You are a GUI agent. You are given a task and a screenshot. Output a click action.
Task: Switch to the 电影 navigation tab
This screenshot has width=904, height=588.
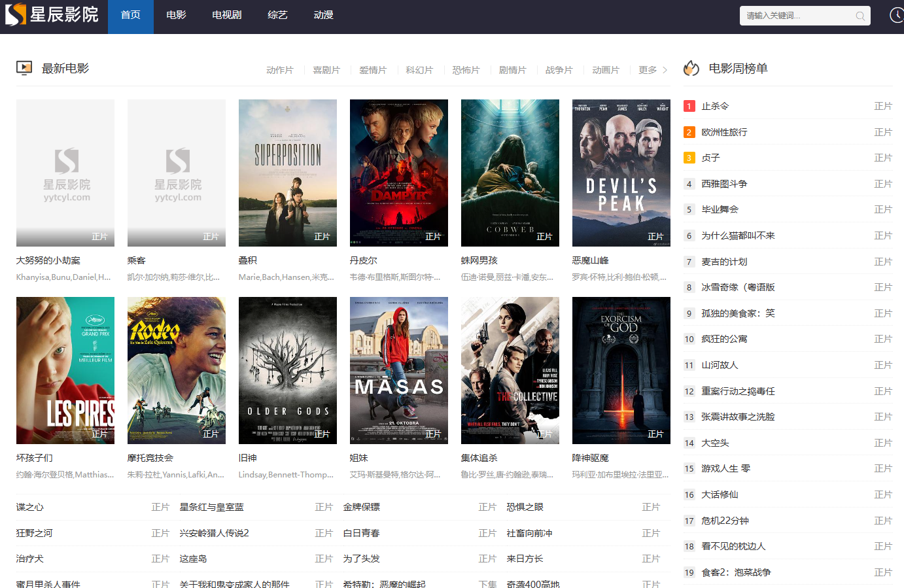tap(177, 16)
